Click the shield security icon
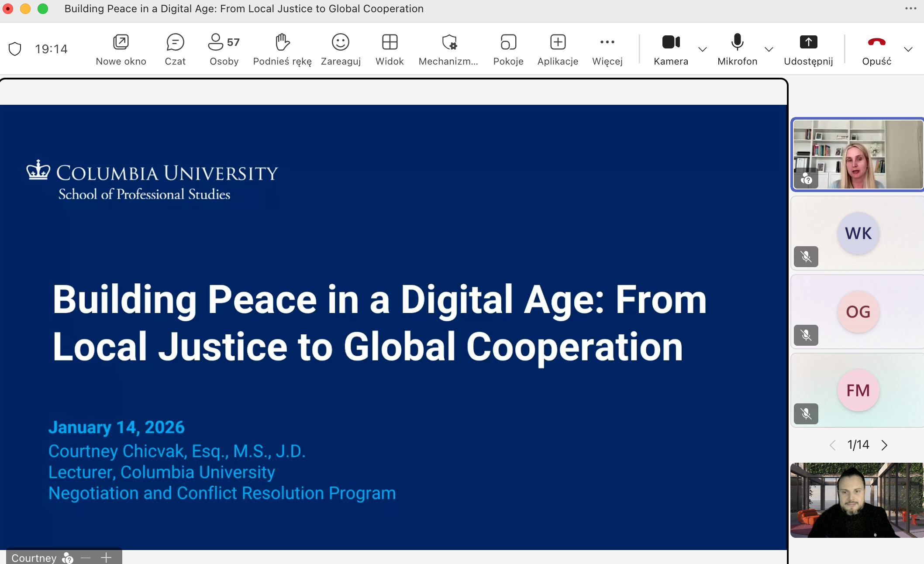 point(15,49)
